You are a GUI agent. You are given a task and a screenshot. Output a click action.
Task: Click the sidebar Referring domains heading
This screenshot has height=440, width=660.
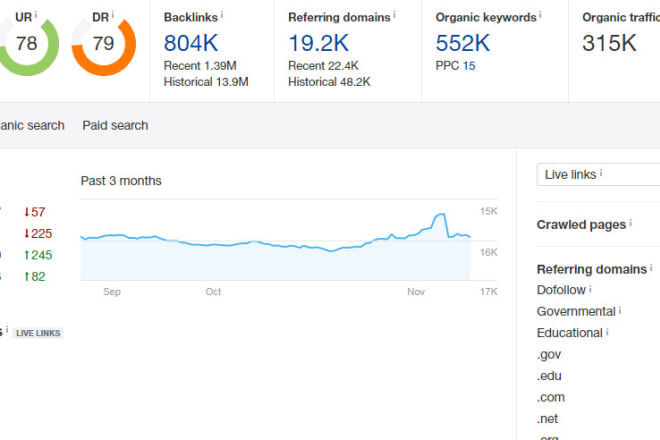click(x=591, y=269)
